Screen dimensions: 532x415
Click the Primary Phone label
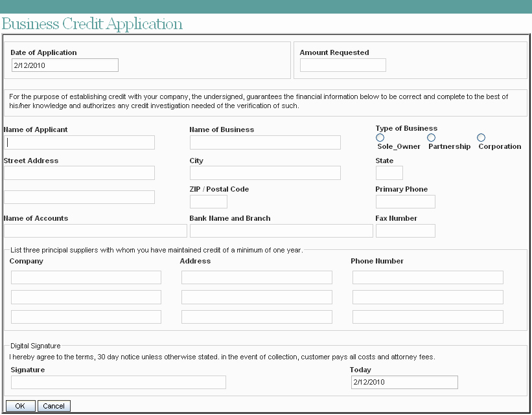(x=401, y=189)
